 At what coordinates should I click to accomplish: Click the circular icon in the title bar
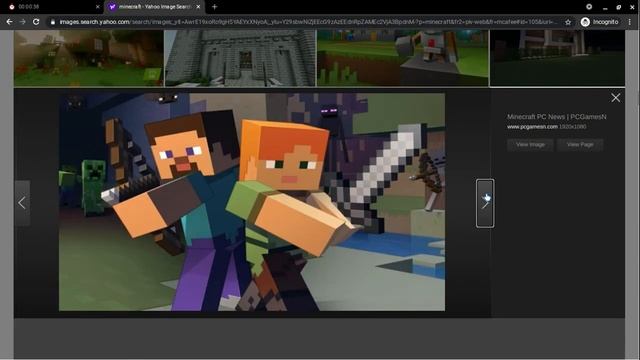click(589, 7)
